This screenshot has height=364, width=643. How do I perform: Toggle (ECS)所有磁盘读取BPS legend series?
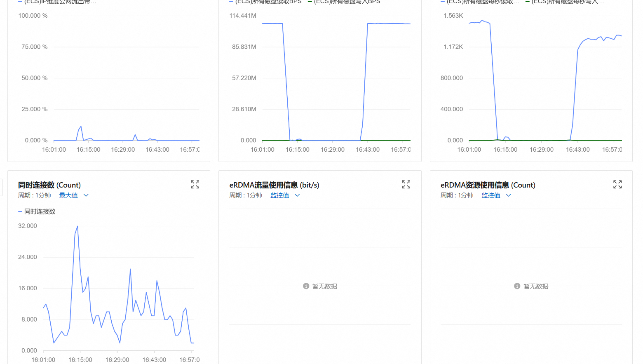coord(265,2)
